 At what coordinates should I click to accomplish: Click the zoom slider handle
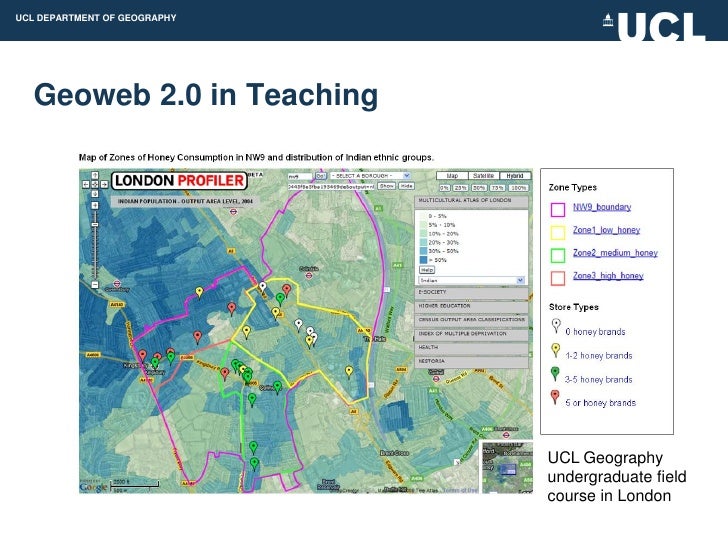95,225
